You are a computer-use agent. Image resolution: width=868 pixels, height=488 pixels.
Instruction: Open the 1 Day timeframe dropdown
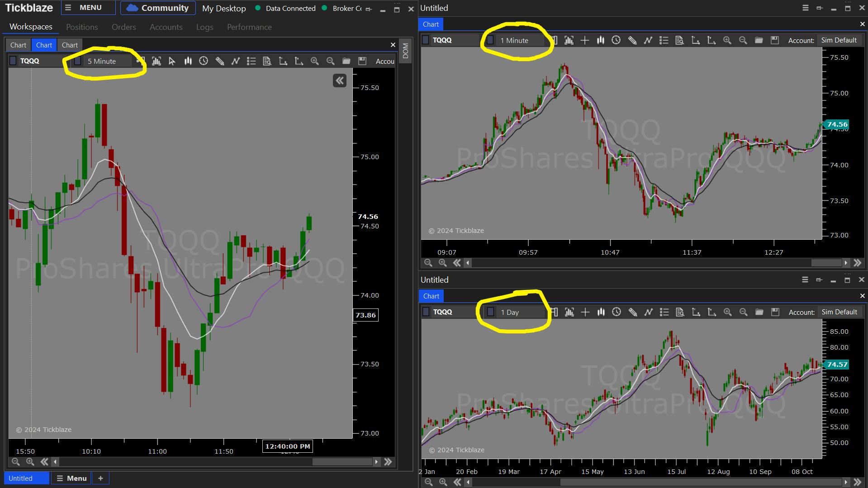coord(521,312)
